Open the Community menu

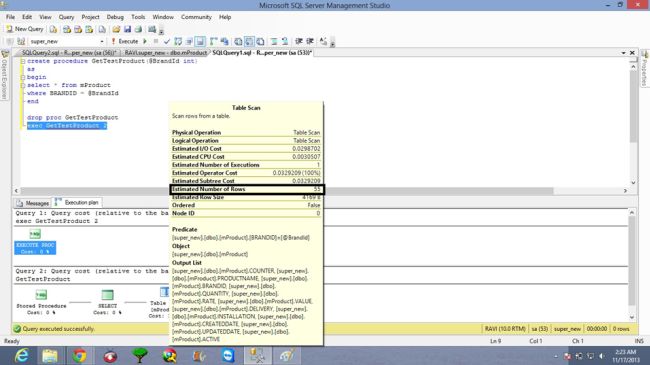(196, 17)
